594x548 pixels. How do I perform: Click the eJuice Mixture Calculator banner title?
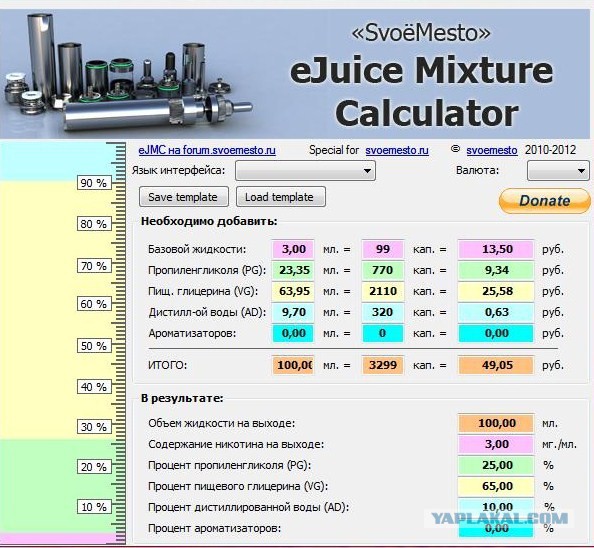pyautogui.click(x=422, y=91)
